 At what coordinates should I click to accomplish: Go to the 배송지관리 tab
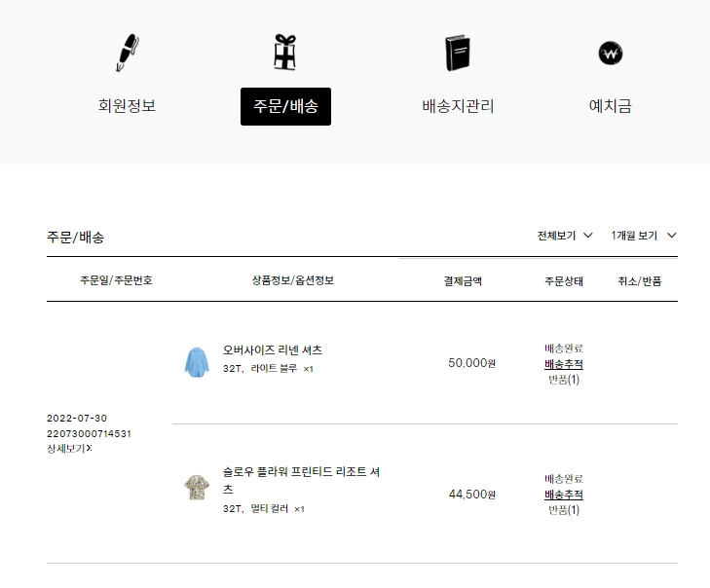(x=458, y=106)
